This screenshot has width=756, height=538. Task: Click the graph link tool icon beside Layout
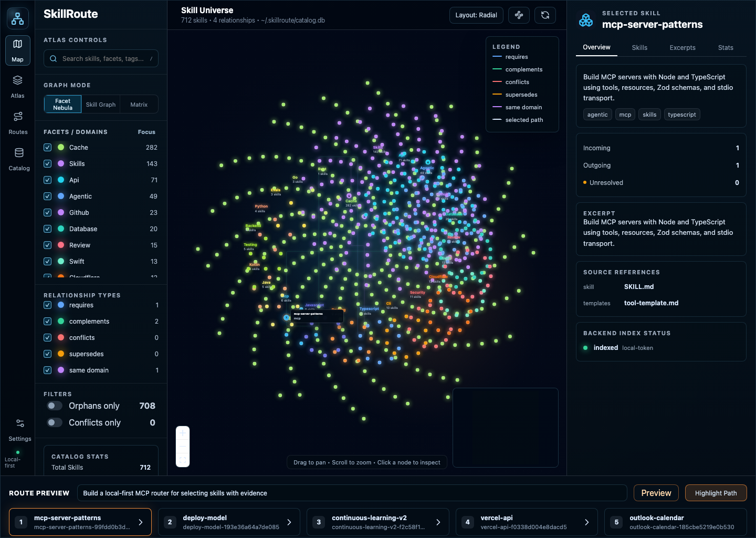pos(519,15)
